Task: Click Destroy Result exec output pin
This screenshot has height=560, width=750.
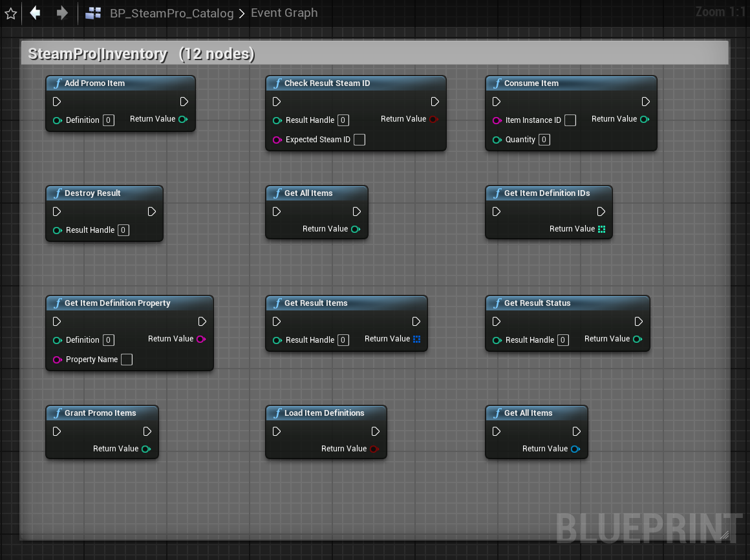Action: [x=152, y=211]
